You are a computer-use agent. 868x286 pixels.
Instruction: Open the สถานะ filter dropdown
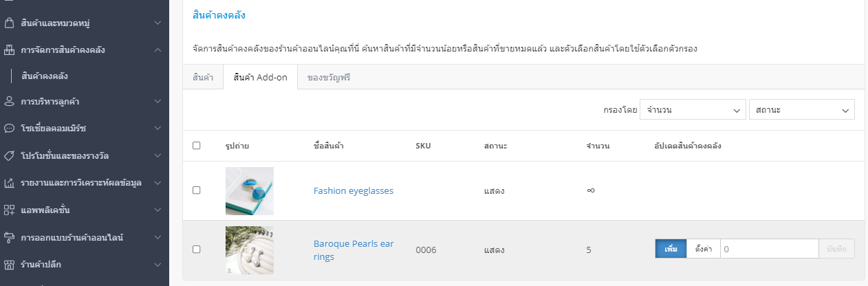coord(802,110)
